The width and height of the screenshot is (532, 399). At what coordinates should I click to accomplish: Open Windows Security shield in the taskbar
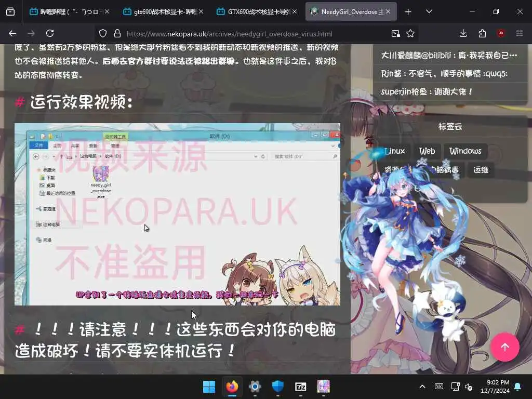point(278,387)
